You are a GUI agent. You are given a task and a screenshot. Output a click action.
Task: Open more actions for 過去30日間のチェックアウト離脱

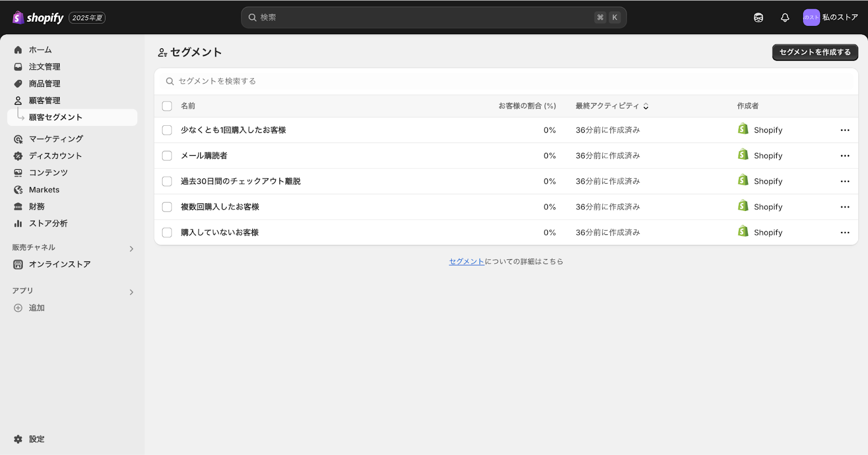coord(845,181)
